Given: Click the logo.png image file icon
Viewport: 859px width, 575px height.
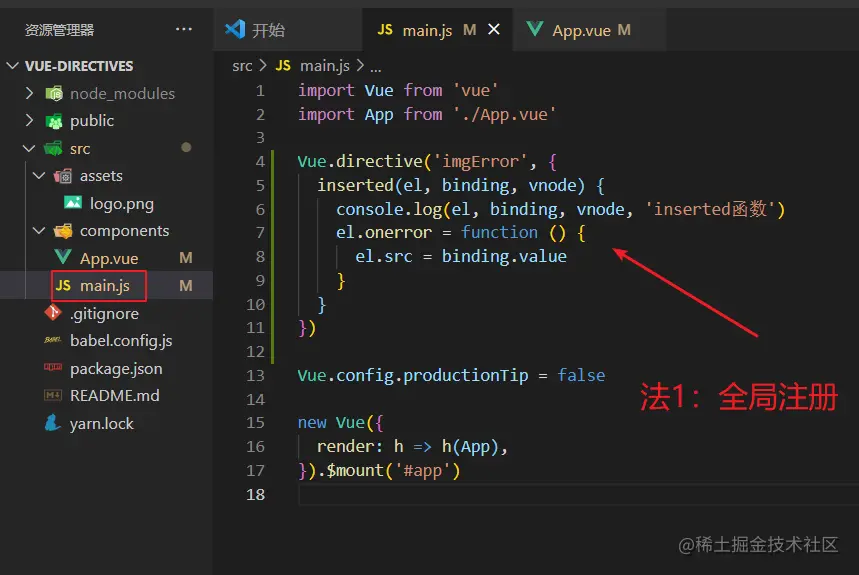Looking at the screenshot, I should click(73, 203).
